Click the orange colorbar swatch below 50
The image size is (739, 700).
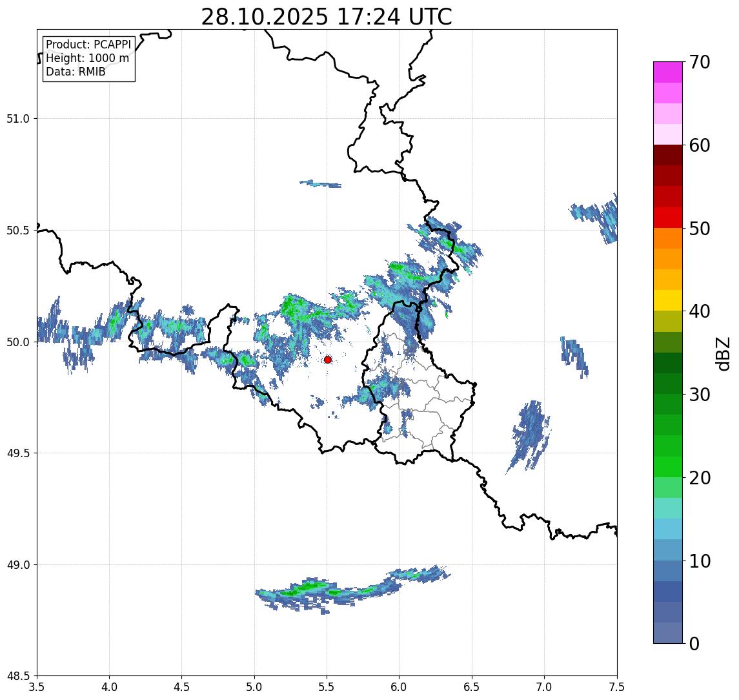coord(668,238)
